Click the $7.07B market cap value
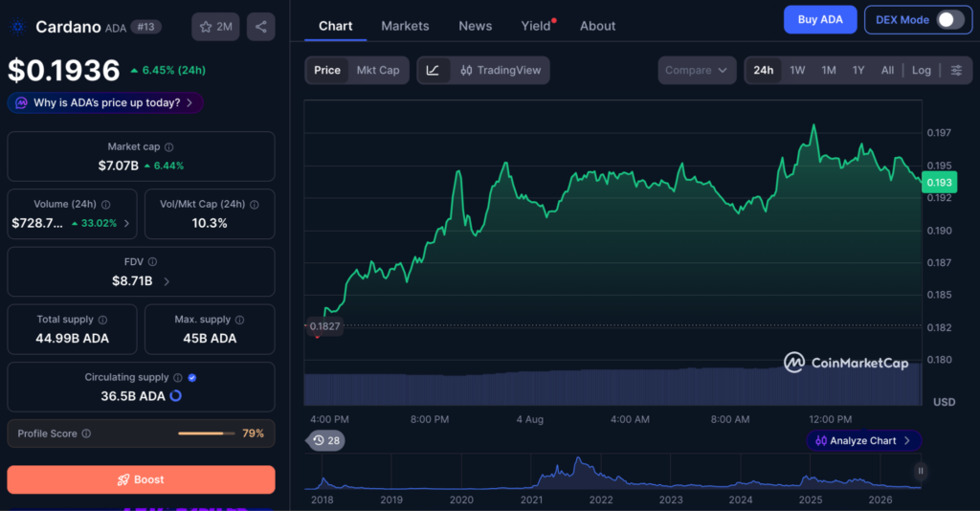The width and height of the screenshot is (980, 511). (118, 166)
